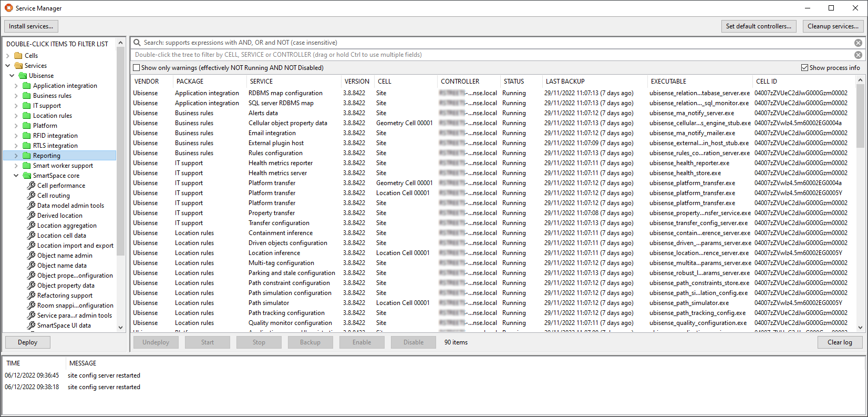Sort by the SERVICE column header
This screenshot has width=868, height=417.
pos(294,82)
